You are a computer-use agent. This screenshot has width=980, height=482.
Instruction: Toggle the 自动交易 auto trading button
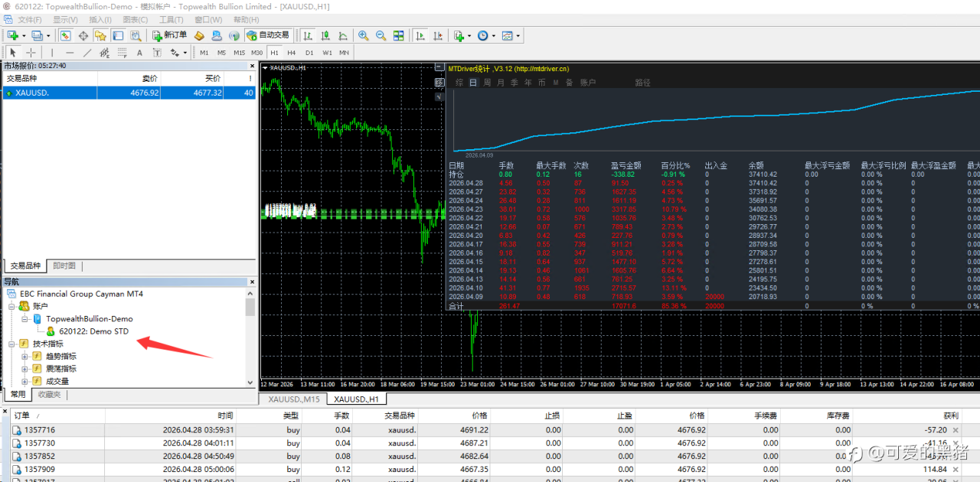(268, 35)
